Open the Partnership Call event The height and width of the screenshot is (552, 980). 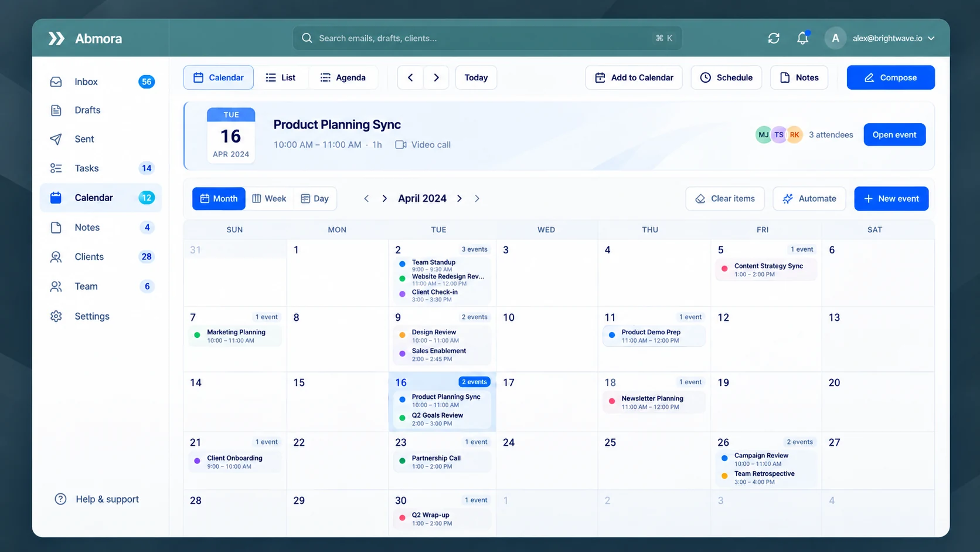(x=442, y=462)
